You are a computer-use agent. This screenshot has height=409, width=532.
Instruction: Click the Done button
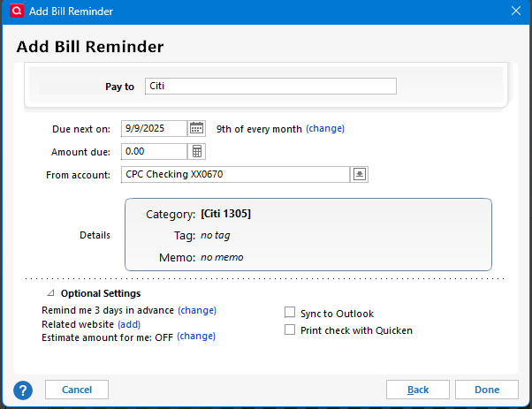tap(487, 390)
